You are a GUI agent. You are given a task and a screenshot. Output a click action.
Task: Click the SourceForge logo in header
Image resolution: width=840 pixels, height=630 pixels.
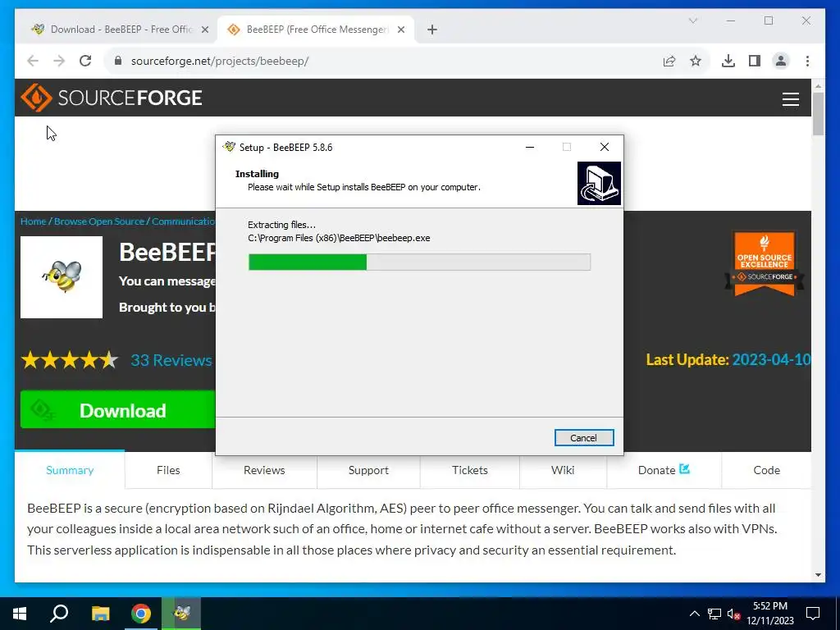coord(112,98)
